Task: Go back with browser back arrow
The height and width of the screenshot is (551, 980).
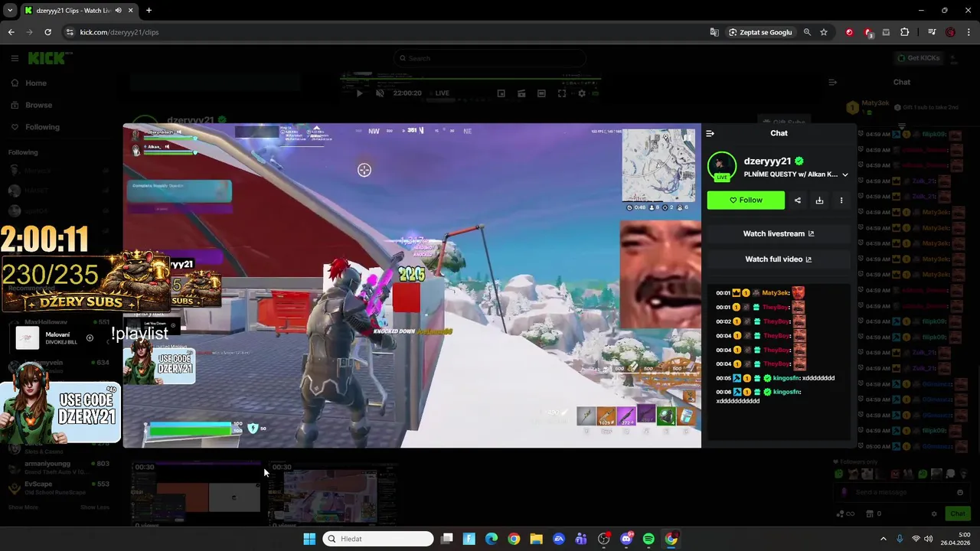Action: coord(11,32)
